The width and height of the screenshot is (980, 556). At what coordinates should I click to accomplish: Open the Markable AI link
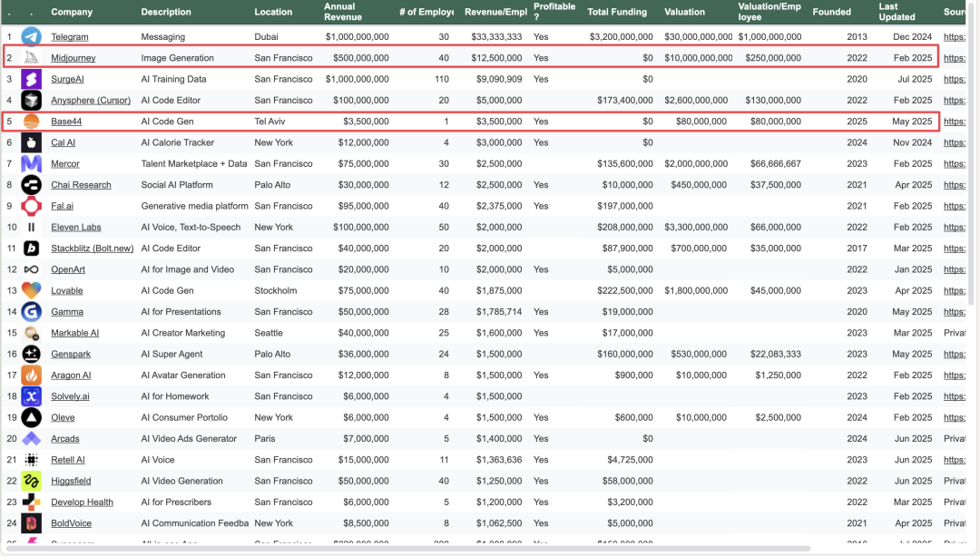pos(74,333)
